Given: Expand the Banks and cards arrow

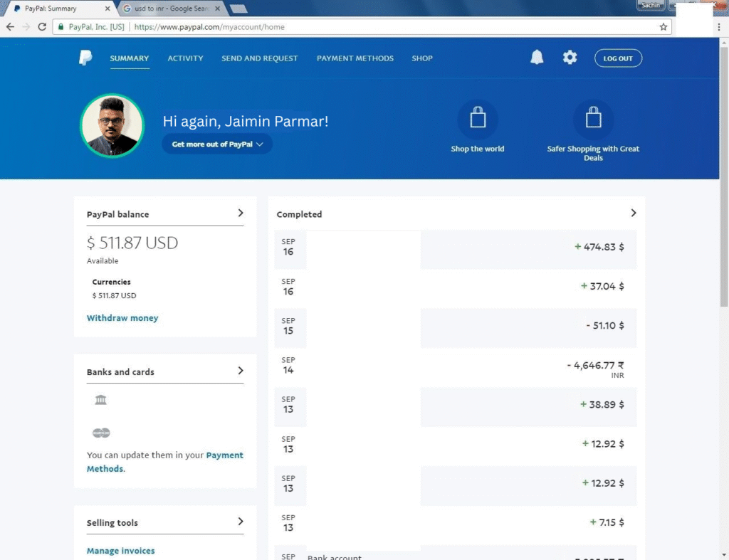Looking at the screenshot, I should pyautogui.click(x=241, y=371).
